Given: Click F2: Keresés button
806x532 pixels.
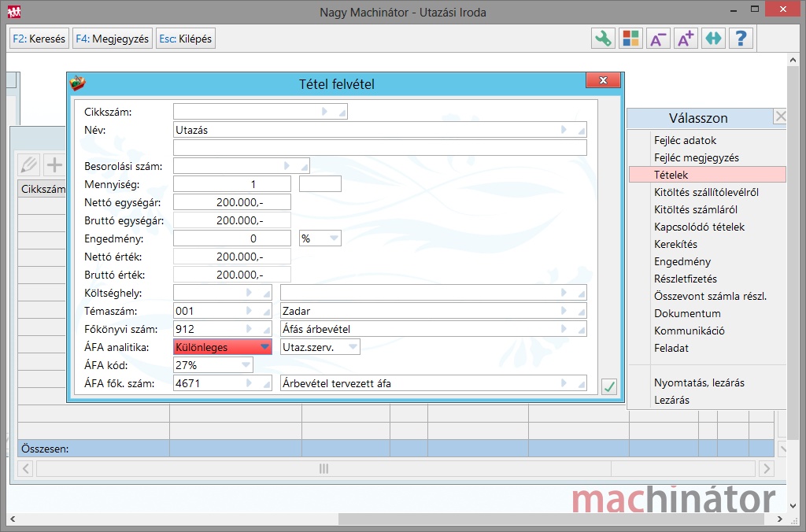Looking at the screenshot, I should tap(39, 39).
